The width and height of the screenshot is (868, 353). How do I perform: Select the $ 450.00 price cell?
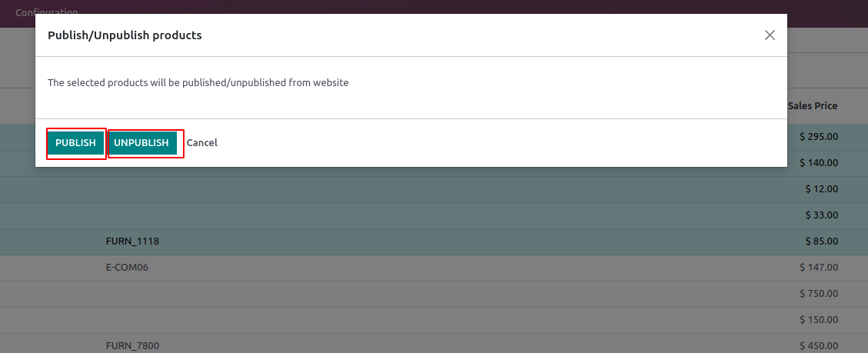(819, 346)
